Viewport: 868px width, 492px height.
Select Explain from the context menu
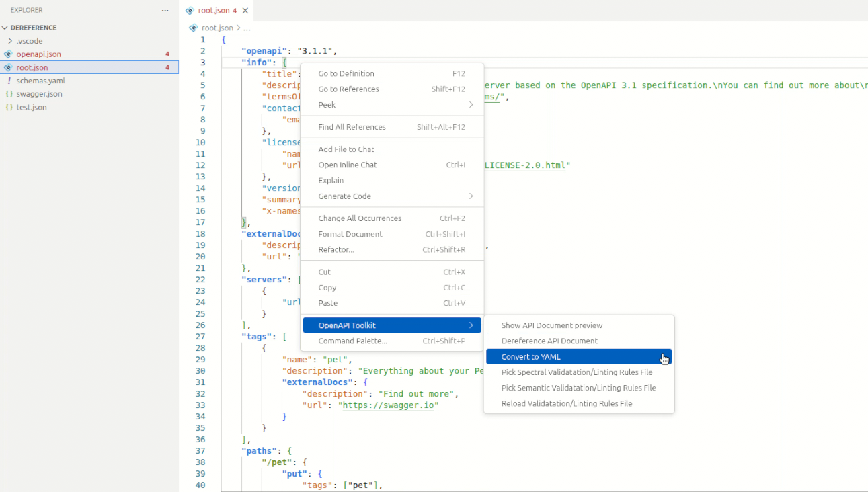coord(331,180)
